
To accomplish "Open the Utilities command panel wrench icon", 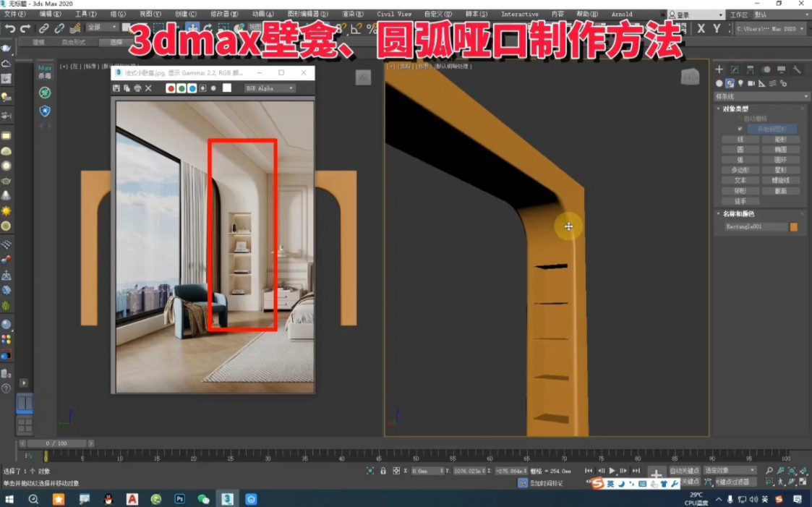I will pos(797,69).
